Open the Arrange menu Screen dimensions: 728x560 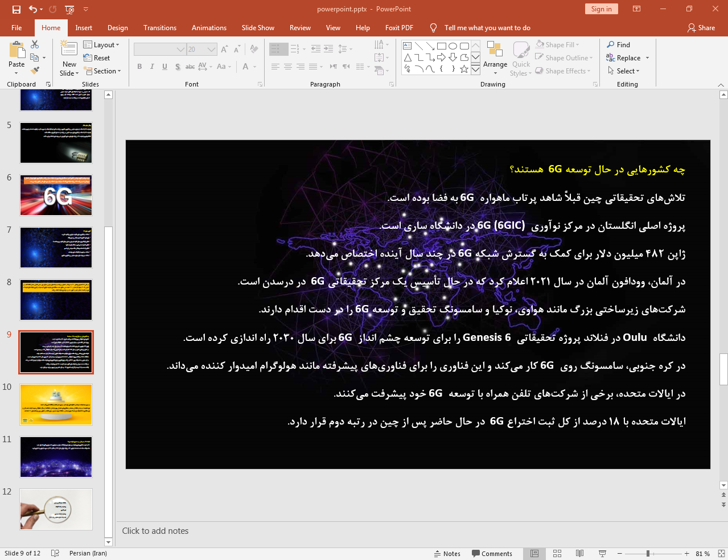point(495,57)
